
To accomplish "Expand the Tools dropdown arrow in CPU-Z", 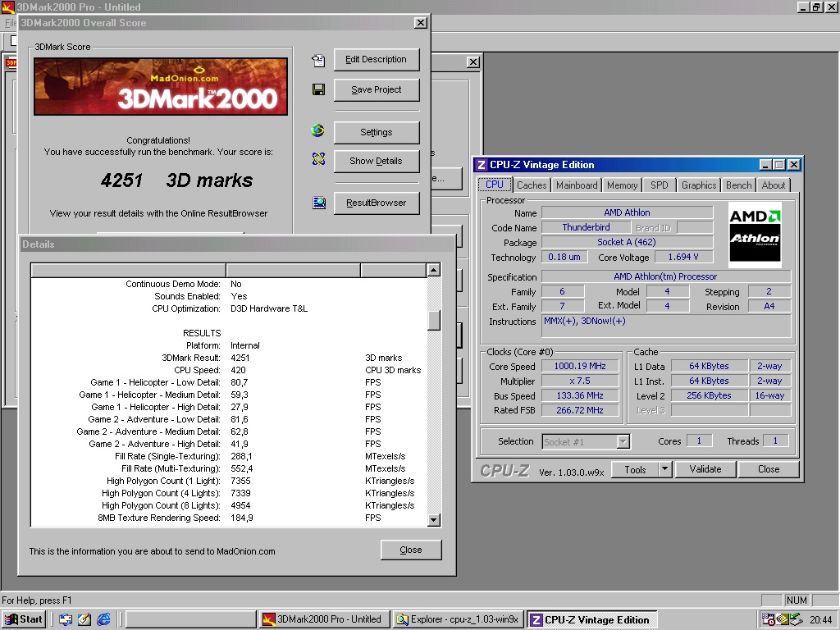I will point(664,470).
